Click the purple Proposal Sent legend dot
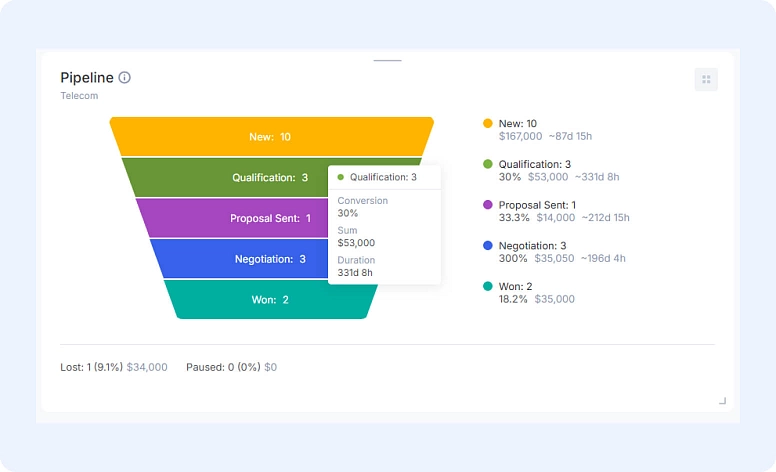Image resolution: width=776 pixels, height=472 pixels. tap(488, 205)
